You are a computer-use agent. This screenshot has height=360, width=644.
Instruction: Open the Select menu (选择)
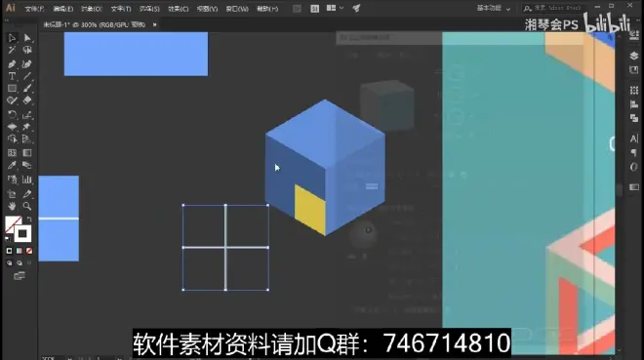(149, 9)
